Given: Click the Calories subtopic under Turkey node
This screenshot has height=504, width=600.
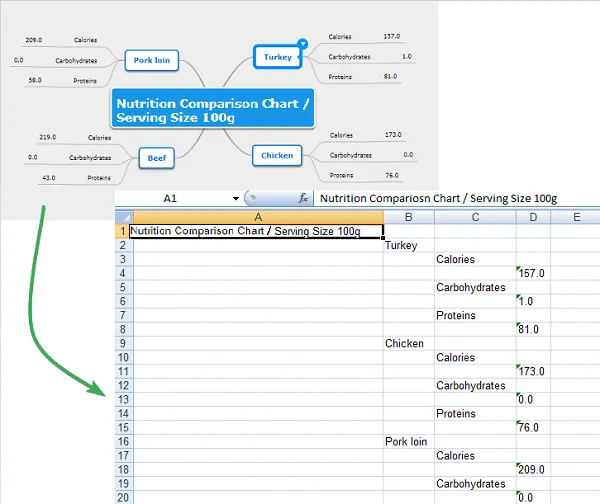Looking at the screenshot, I should pos(341,37).
